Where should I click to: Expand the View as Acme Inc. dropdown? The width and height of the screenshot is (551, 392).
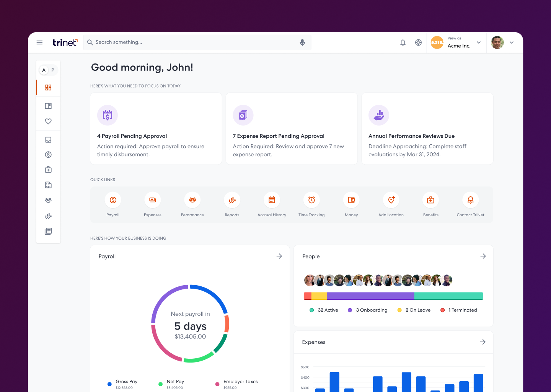[478, 42]
